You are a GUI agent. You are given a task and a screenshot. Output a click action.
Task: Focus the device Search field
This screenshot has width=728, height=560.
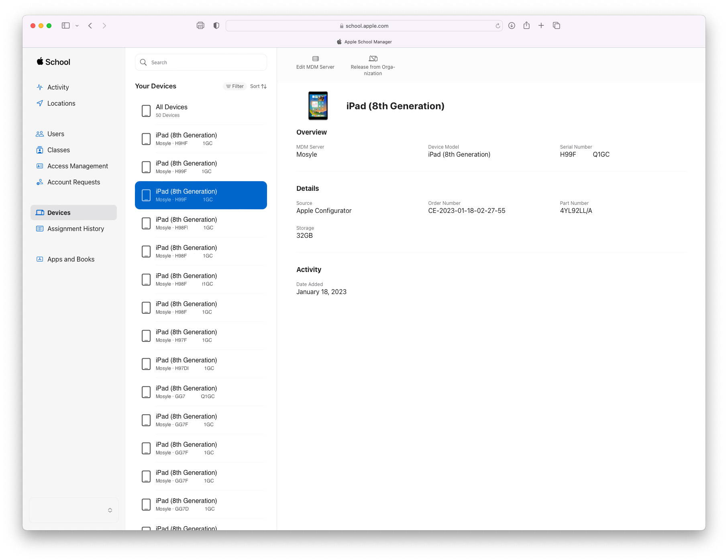pos(201,62)
